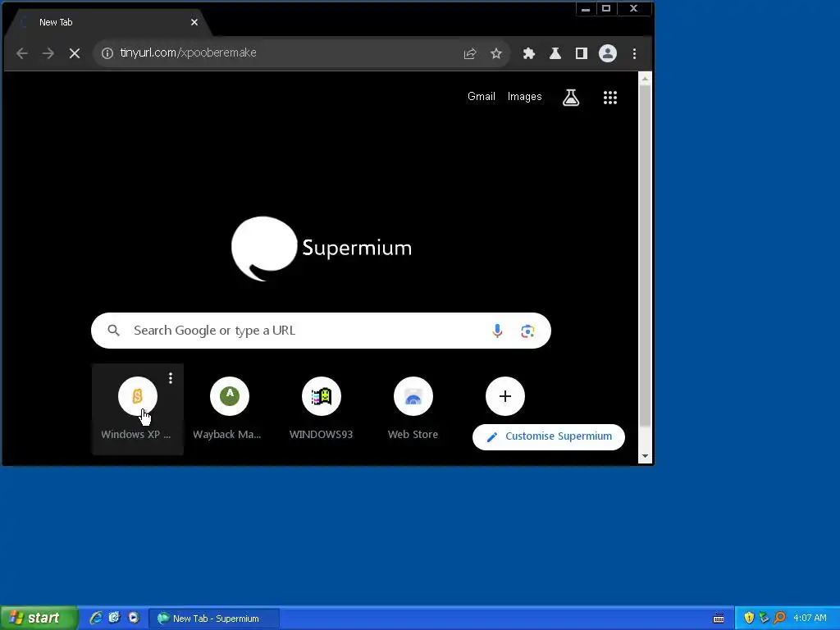Go back using the browser back arrow
Screen dimensions: 840x630
22,53
